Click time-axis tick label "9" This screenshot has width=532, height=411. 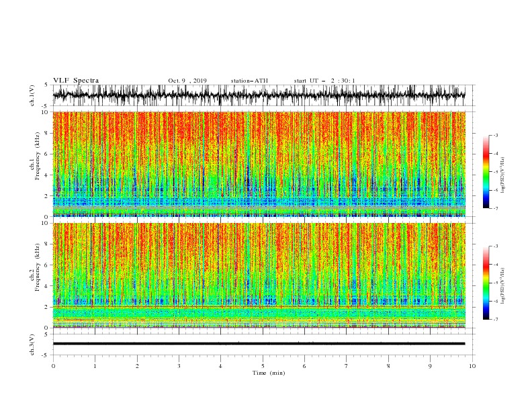click(430, 366)
